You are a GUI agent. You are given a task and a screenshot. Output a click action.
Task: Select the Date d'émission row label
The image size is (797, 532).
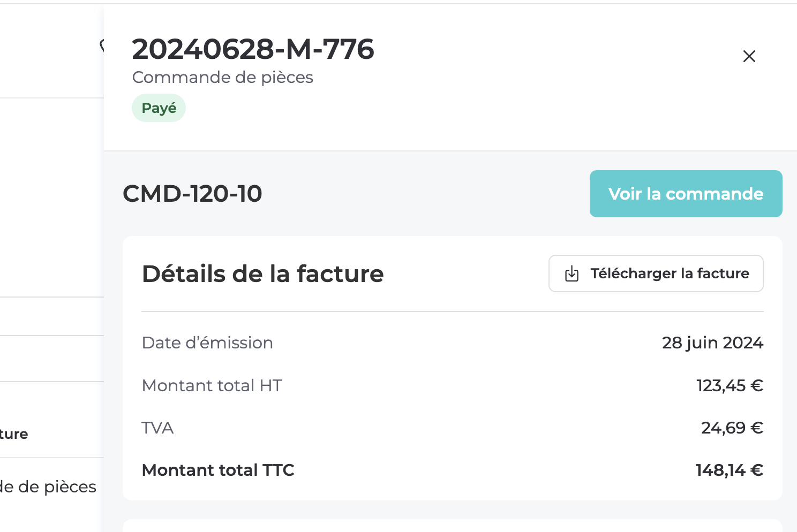207,343
